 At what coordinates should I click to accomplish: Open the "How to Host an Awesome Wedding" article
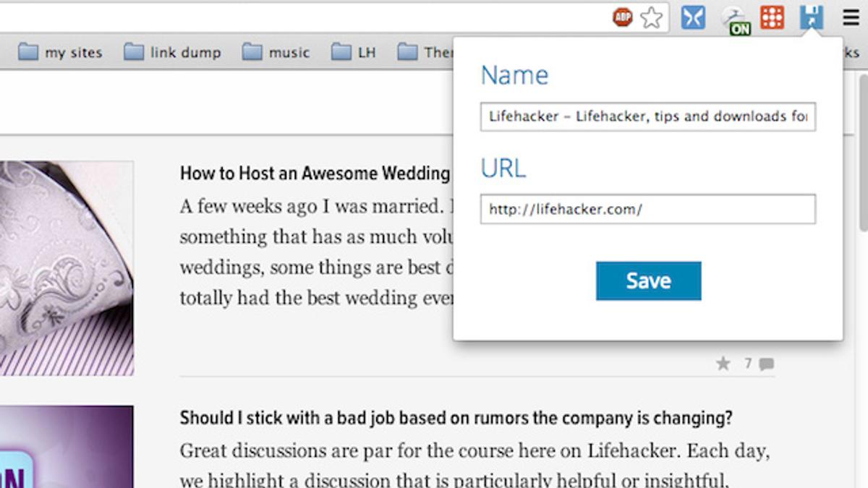point(315,174)
